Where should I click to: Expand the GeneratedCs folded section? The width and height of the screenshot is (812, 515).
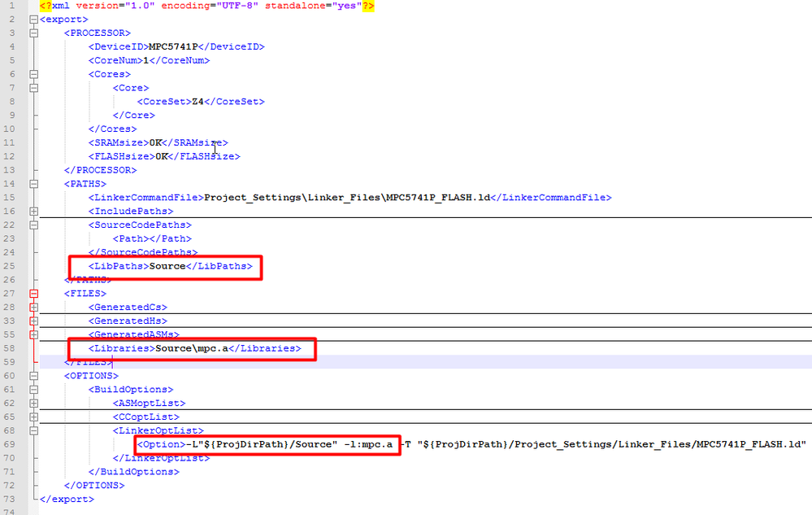click(33, 307)
